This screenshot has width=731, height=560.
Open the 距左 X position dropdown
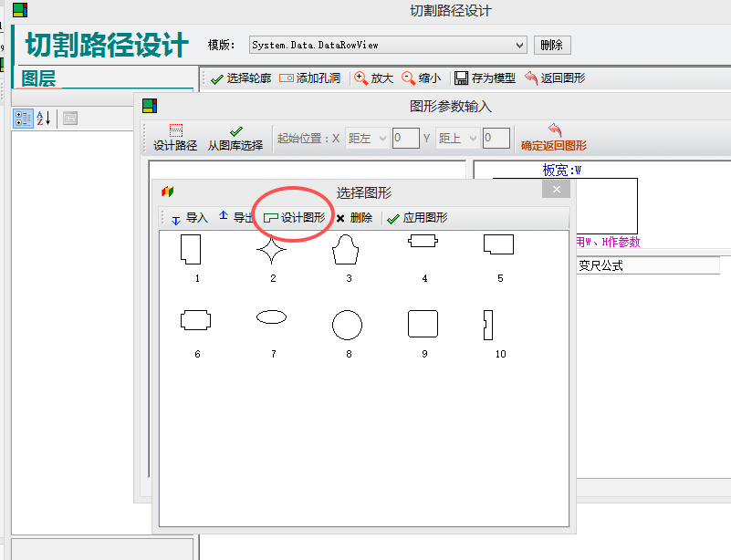click(367, 139)
